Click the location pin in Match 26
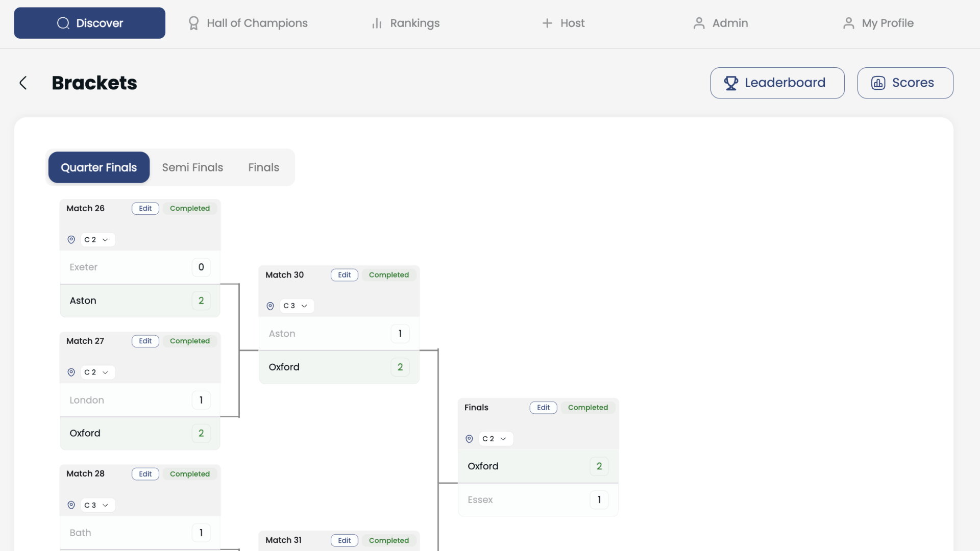This screenshot has height=551, width=980. tap(71, 239)
